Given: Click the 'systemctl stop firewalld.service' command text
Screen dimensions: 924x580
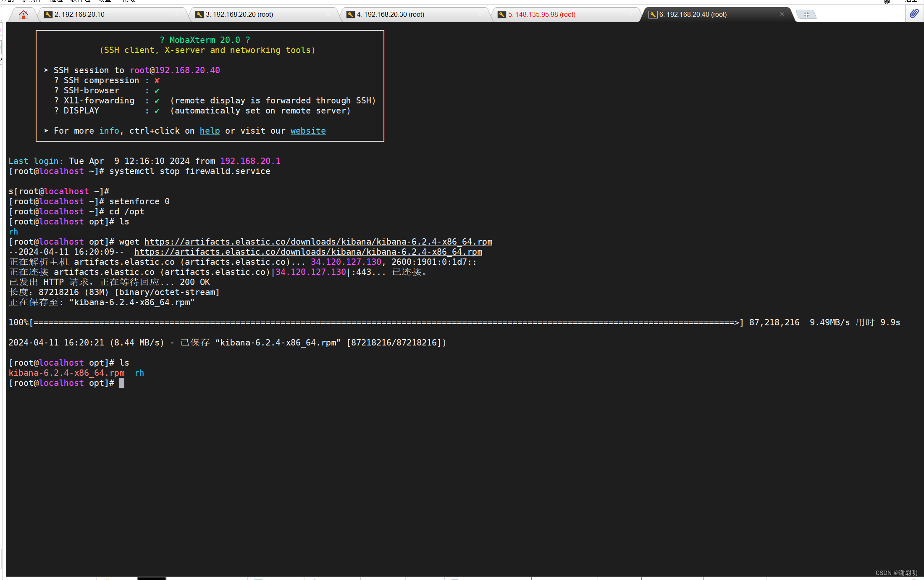Looking at the screenshot, I should coord(190,171).
